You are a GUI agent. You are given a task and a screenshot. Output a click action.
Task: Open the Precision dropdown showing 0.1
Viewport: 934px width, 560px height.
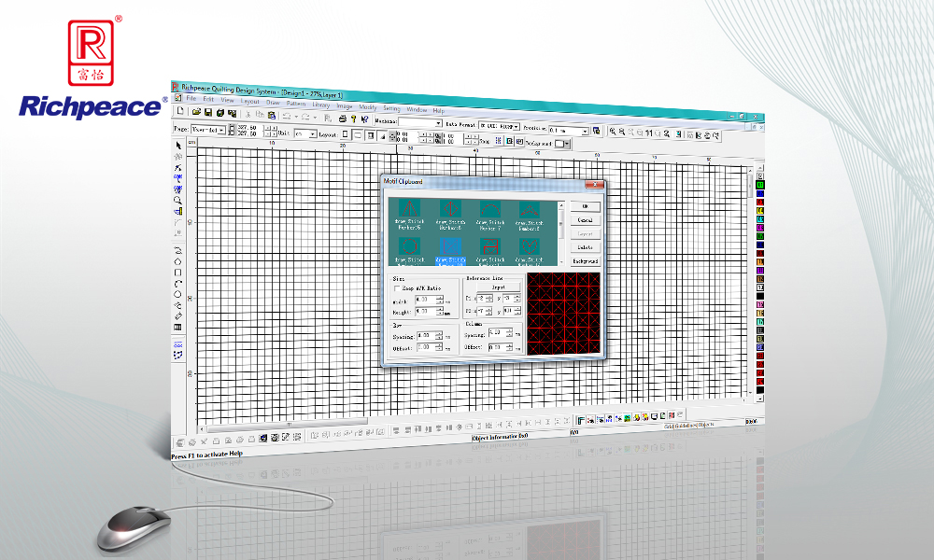click(585, 131)
